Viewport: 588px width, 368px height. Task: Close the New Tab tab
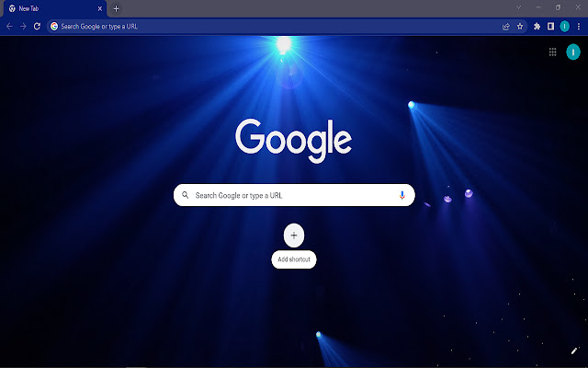click(100, 8)
